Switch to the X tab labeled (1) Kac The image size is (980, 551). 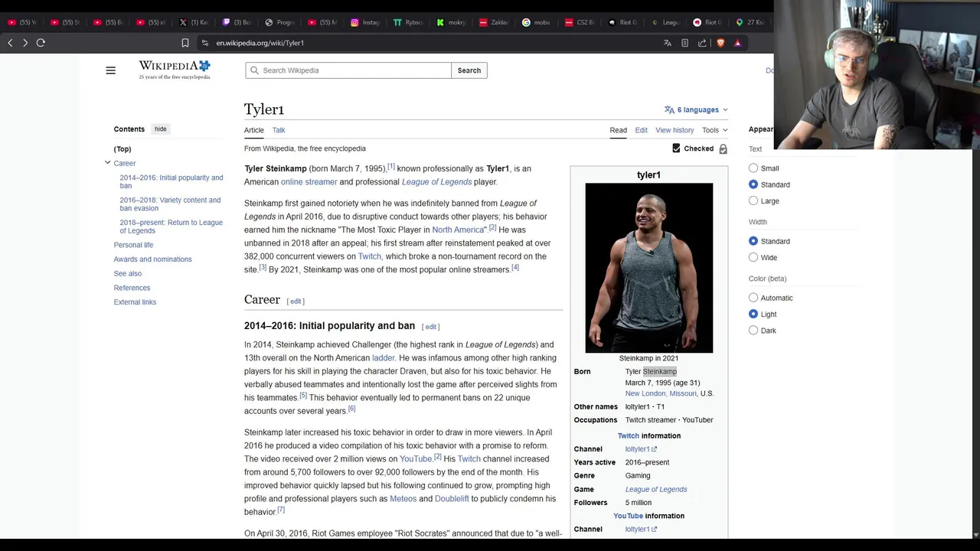coord(194,22)
